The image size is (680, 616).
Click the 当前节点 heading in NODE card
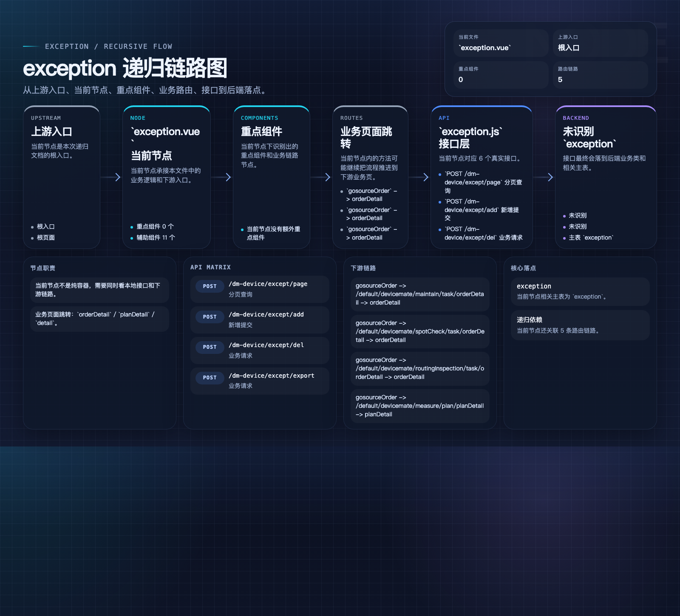tap(151, 156)
